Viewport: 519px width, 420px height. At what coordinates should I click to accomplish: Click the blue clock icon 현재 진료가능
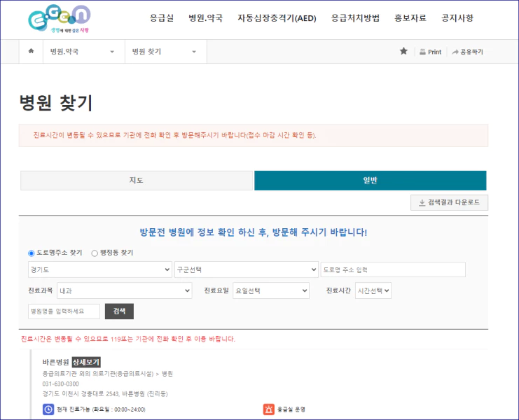[x=48, y=409]
